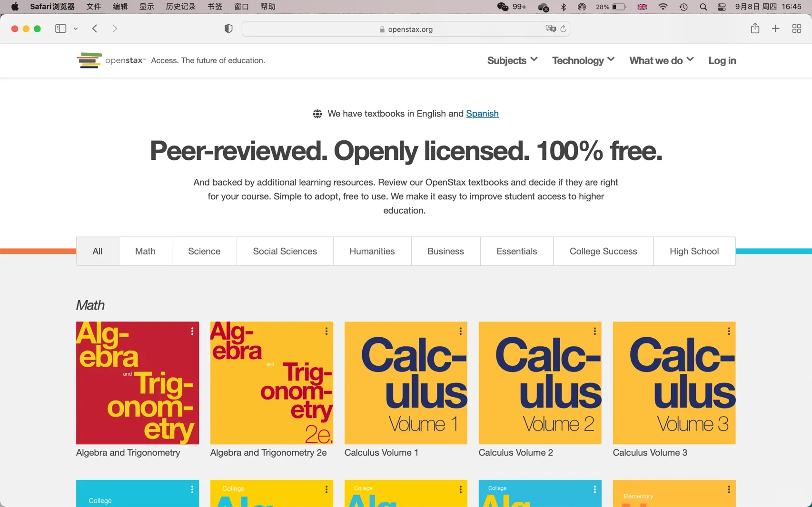Click the OpenStax logo
Viewport: 812px width, 507px height.
click(110, 60)
